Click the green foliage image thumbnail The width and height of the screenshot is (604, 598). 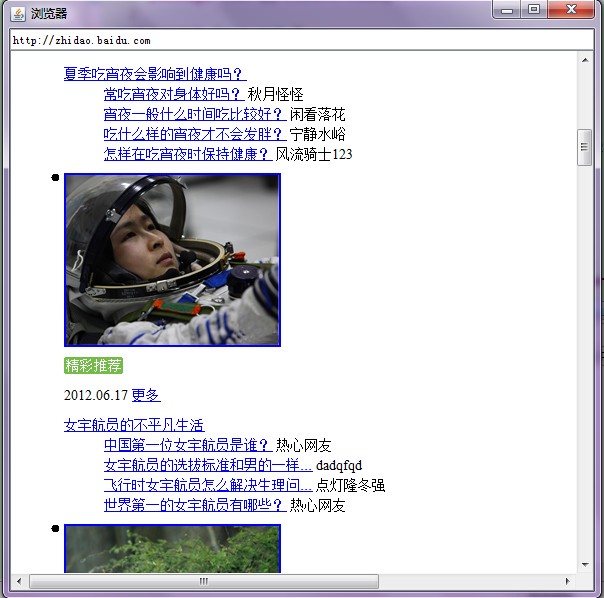pos(172,548)
